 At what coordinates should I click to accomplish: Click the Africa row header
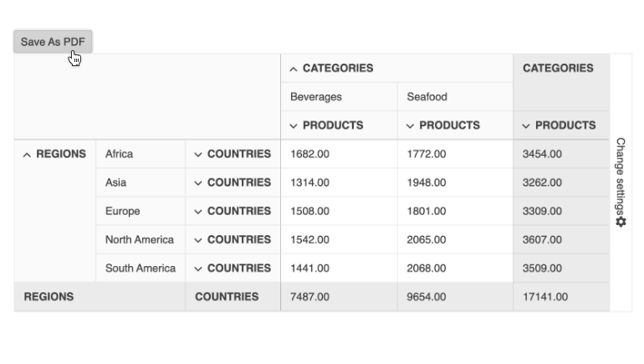120,154
